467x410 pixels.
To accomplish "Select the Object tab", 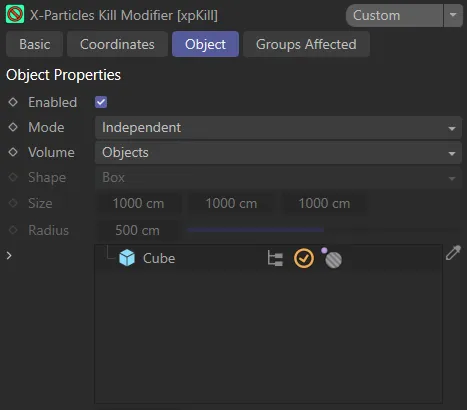I will coord(205,44).
